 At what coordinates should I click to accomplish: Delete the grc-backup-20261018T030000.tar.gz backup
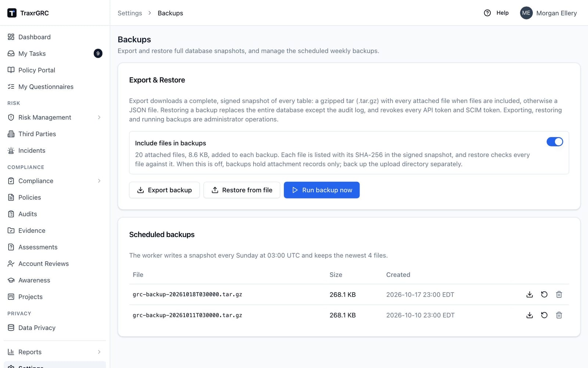(559, 294)
